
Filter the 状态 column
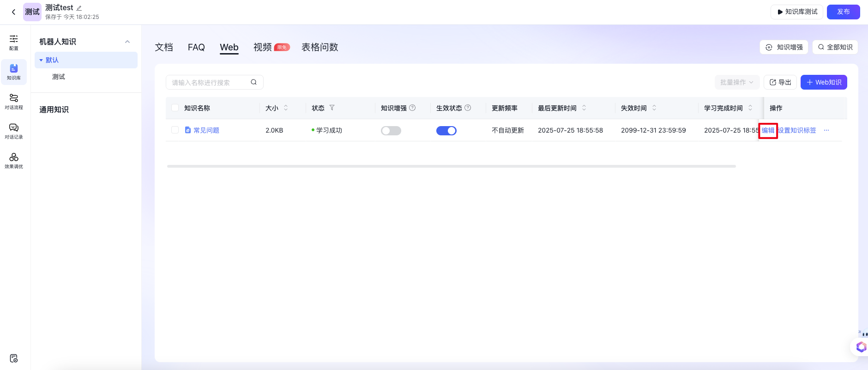pyautogui.click(x=332, y=108)
